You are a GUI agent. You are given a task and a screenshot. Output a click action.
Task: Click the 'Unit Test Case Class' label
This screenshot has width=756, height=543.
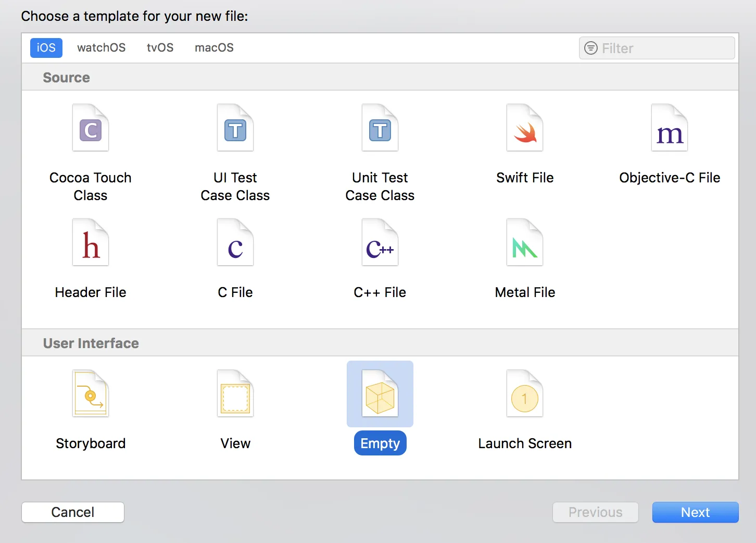[380, 187]
